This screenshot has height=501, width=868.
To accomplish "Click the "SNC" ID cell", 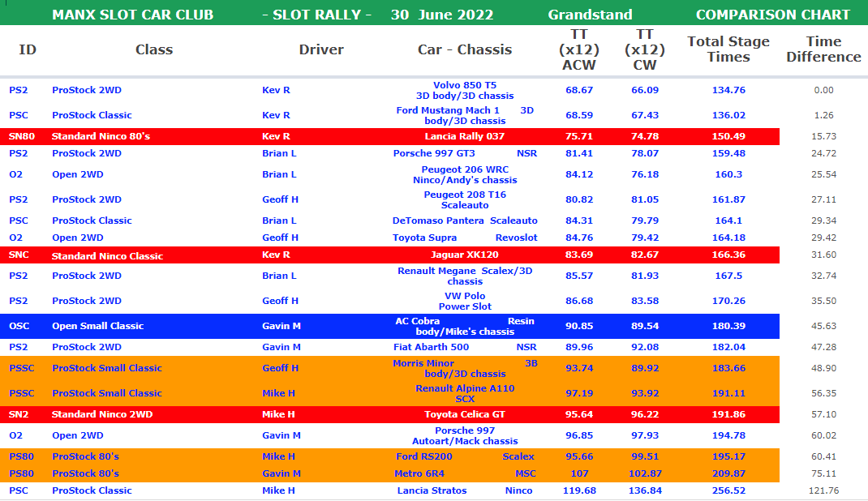I will [x=19, y=255].
